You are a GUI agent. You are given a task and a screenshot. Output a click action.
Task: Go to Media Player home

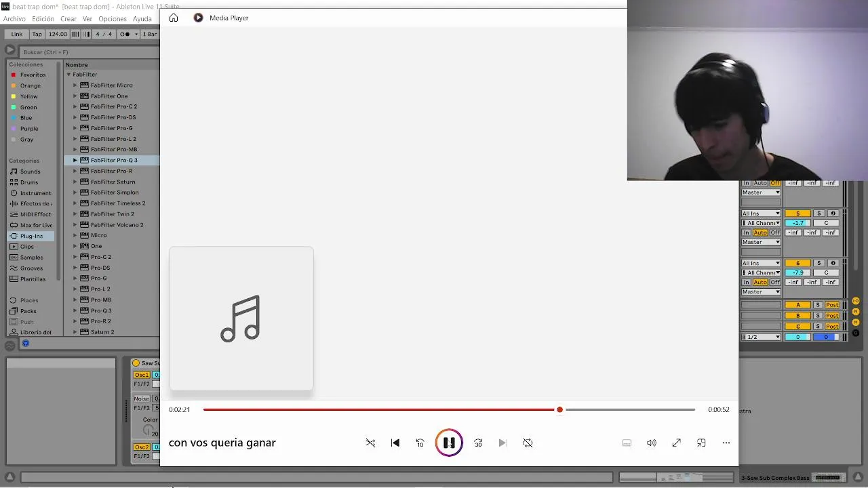pyautogui.click(x=174, y=18)
